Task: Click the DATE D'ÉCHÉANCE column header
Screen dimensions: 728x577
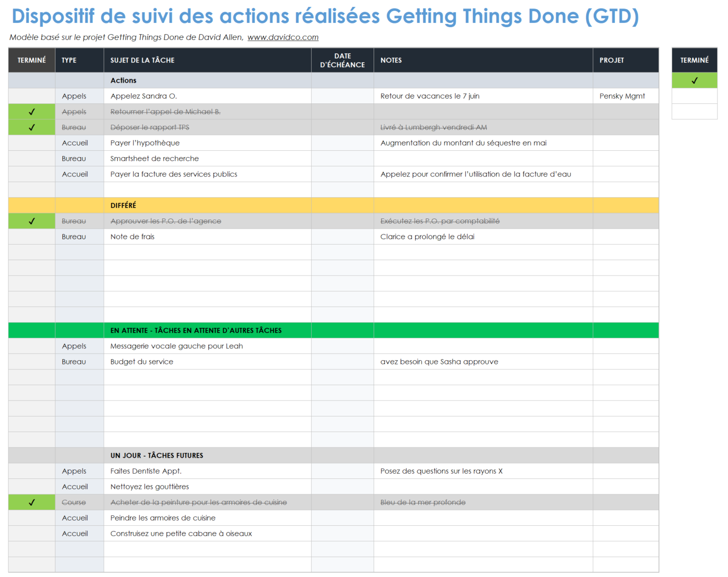Action: pyautogui.click(x=343, y=60)
